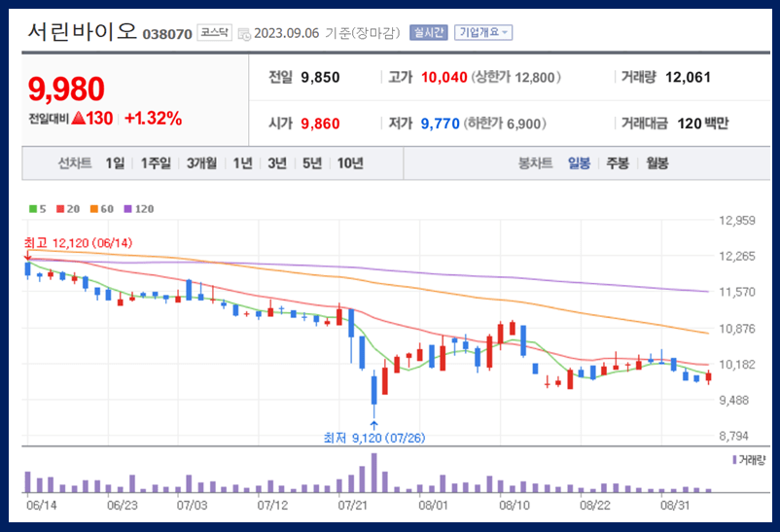780x532 pixels.
Task: Click the 08/31 date axis label
Action: (x=675, y=506)
